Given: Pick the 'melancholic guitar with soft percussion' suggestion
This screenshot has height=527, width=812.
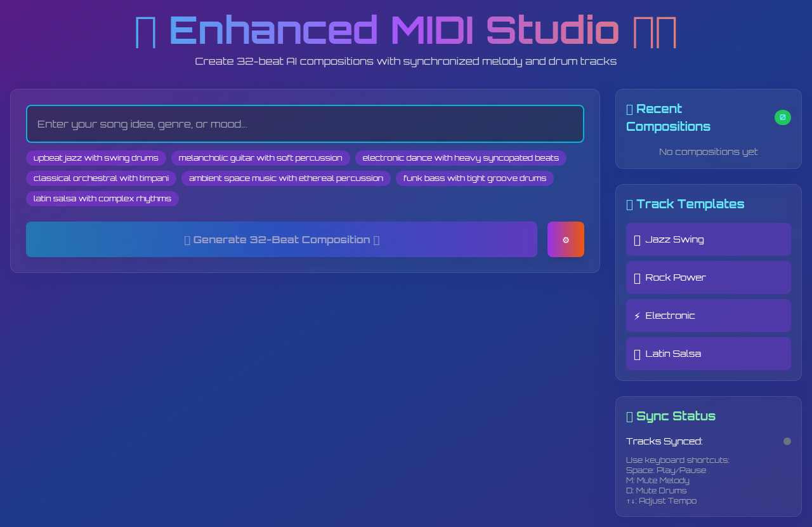Looking at the screenshot, I should [260, 158].
